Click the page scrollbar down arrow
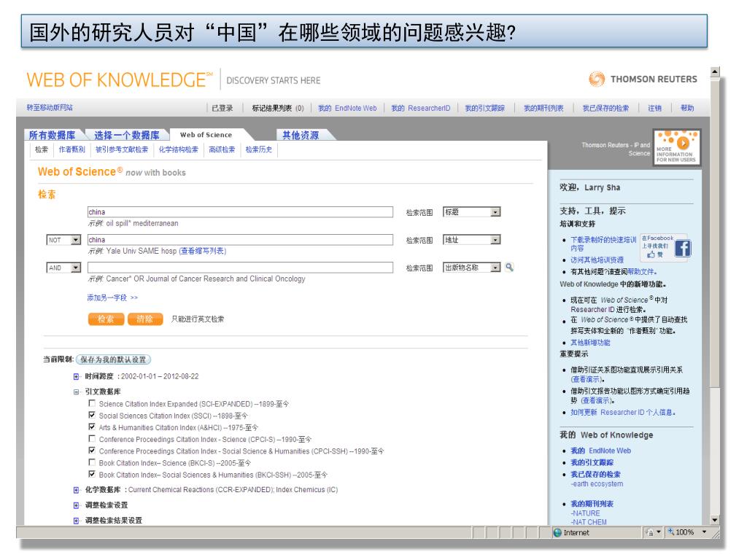Viewport: 747px width, 560px height. (x=715, y=520)
